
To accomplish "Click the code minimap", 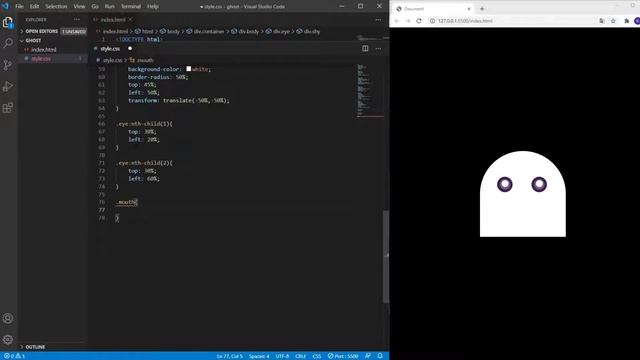I will pyautogui.click(x=370, y=91).
